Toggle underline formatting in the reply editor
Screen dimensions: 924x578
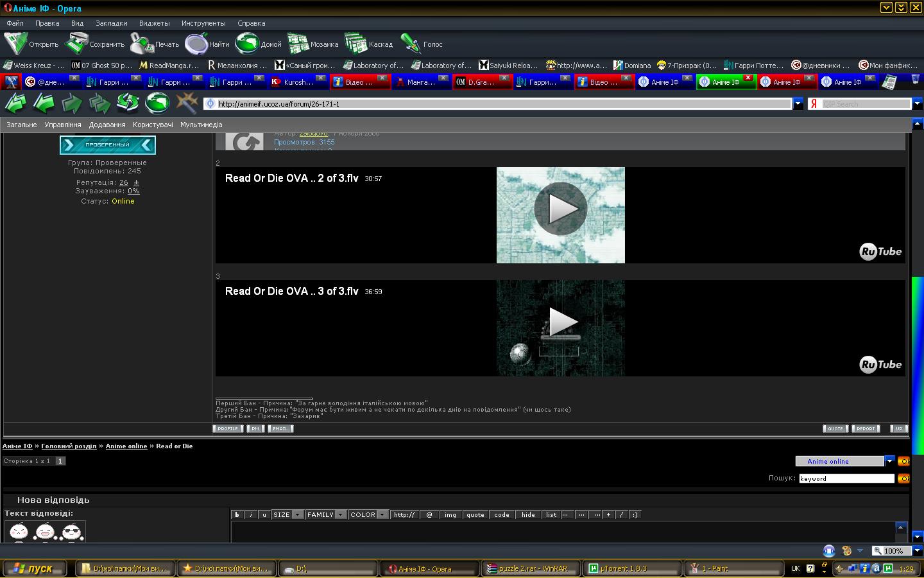pos(264,514)
